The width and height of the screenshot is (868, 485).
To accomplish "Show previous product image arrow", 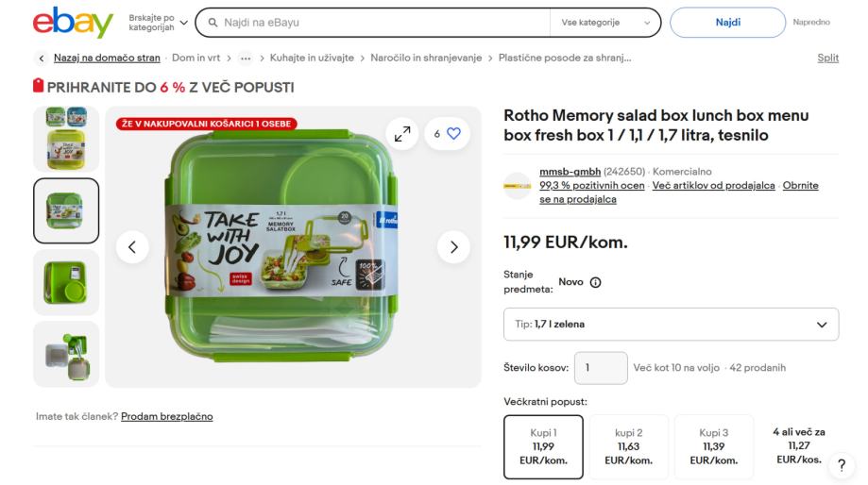I will pos(132,247).
